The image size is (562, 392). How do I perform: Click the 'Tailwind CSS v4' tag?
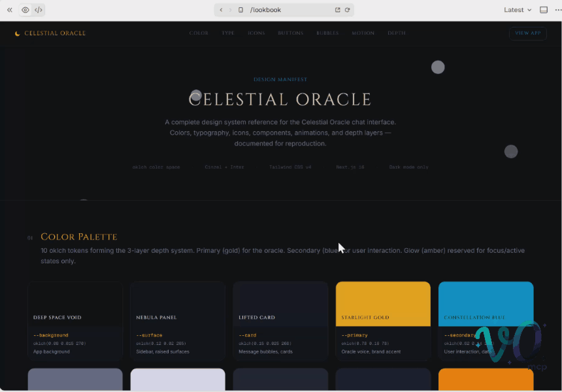click(290, 167)
